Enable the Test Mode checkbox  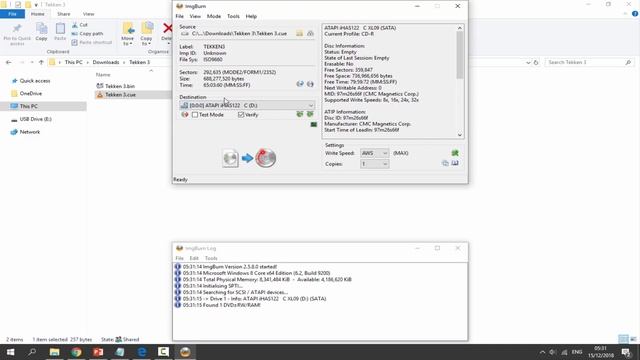tap(195, 115)
